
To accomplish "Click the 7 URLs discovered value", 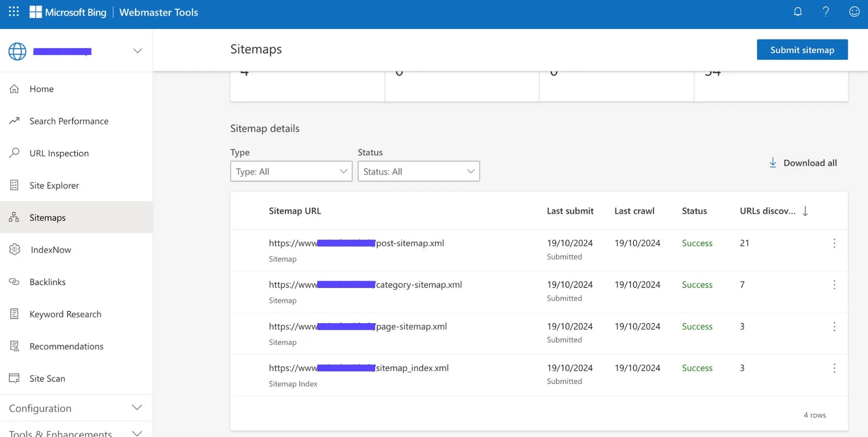I will pos(742,285).
